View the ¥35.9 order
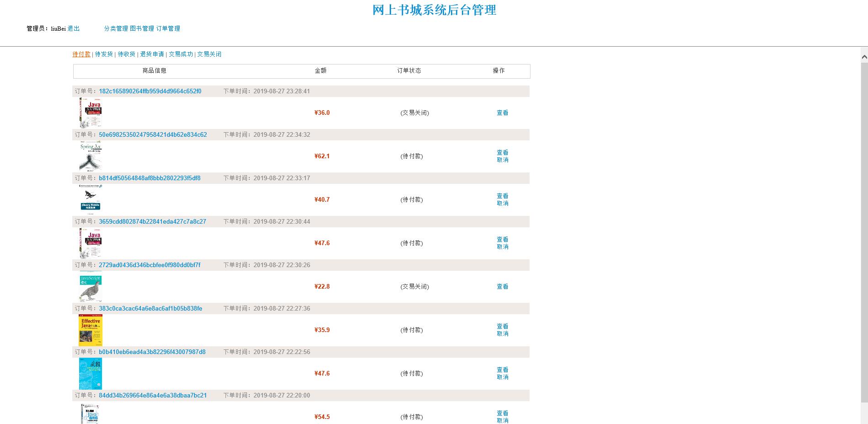This screenshot has width=868, height=424. pos(503,326)
